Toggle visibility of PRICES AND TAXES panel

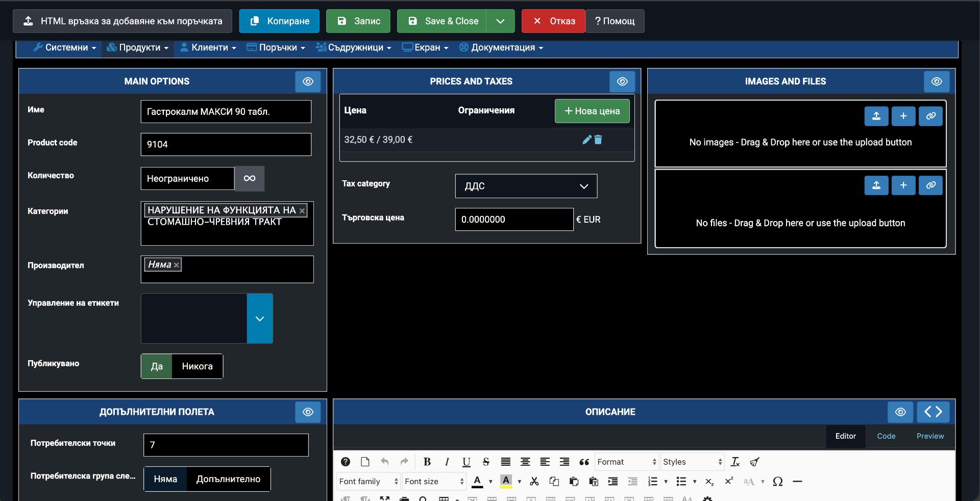[x=622, y=82]
